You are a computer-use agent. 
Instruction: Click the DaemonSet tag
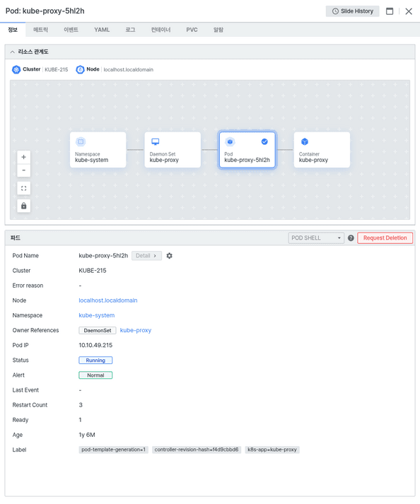(98, 330)
